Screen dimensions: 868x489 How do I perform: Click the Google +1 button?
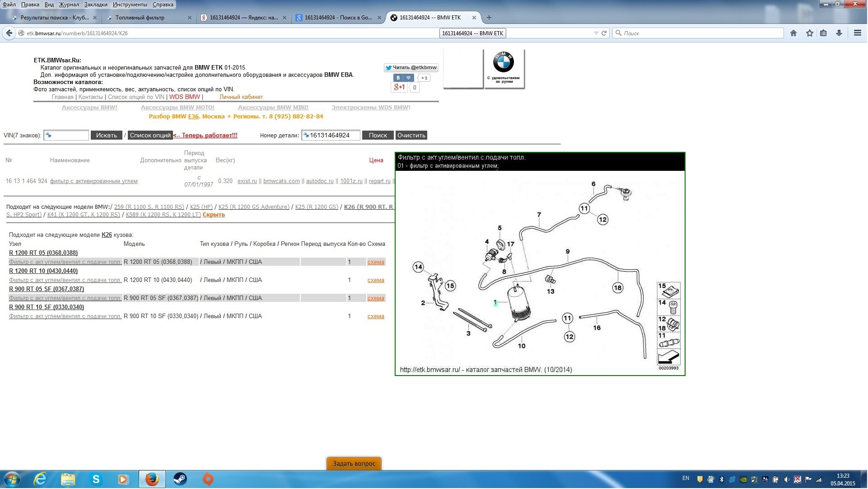coord(399,87)
